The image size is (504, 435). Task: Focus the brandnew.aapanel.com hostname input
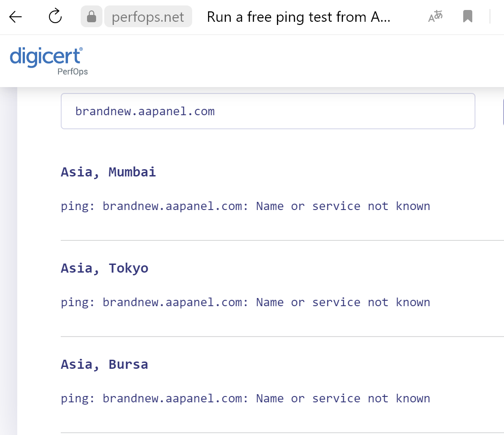[x=267, y=112]
